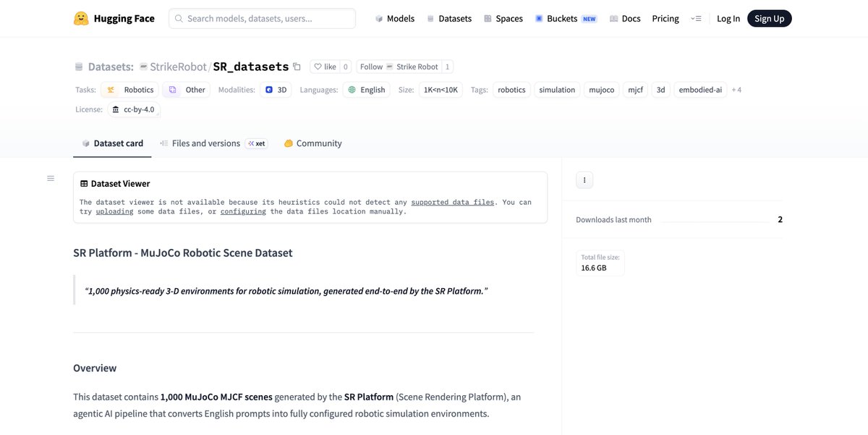868x435 pixels.
Task: Open the Docs navigation item
Action: [625, 19]
